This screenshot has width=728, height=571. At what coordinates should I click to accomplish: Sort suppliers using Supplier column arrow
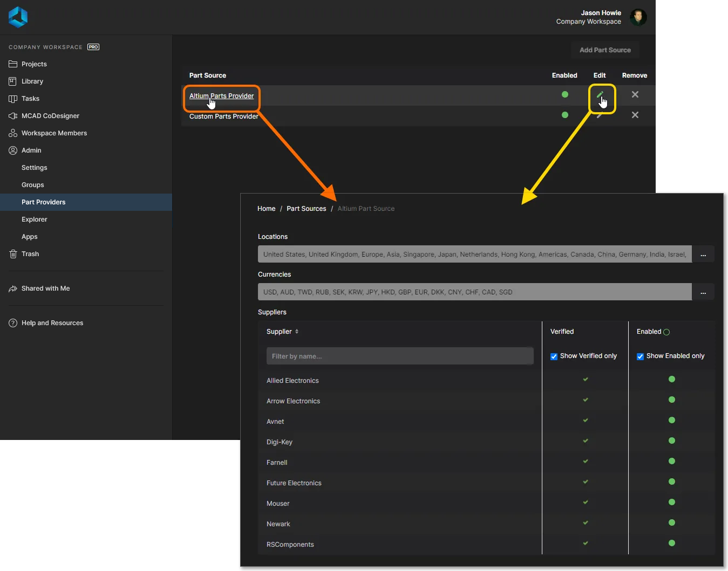coord(297,332)
